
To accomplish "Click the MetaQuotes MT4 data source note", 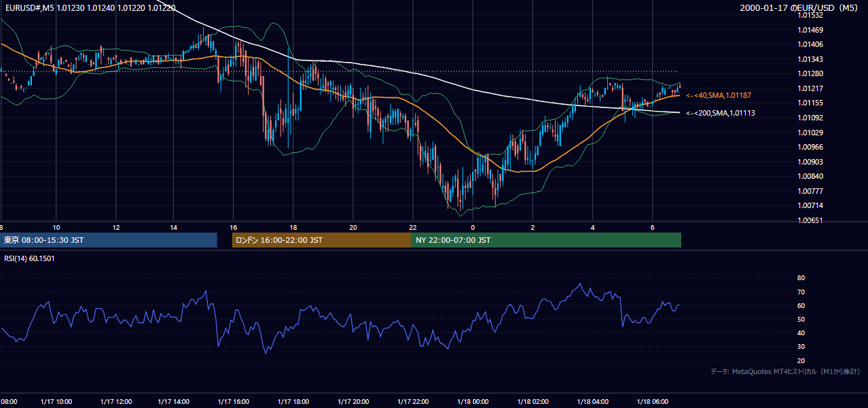I will tap(785, 371).
